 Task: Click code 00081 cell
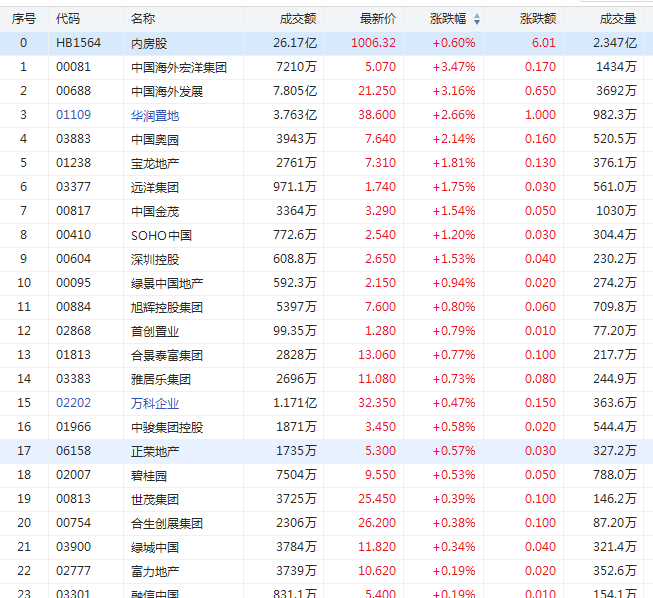click(73, 67)
